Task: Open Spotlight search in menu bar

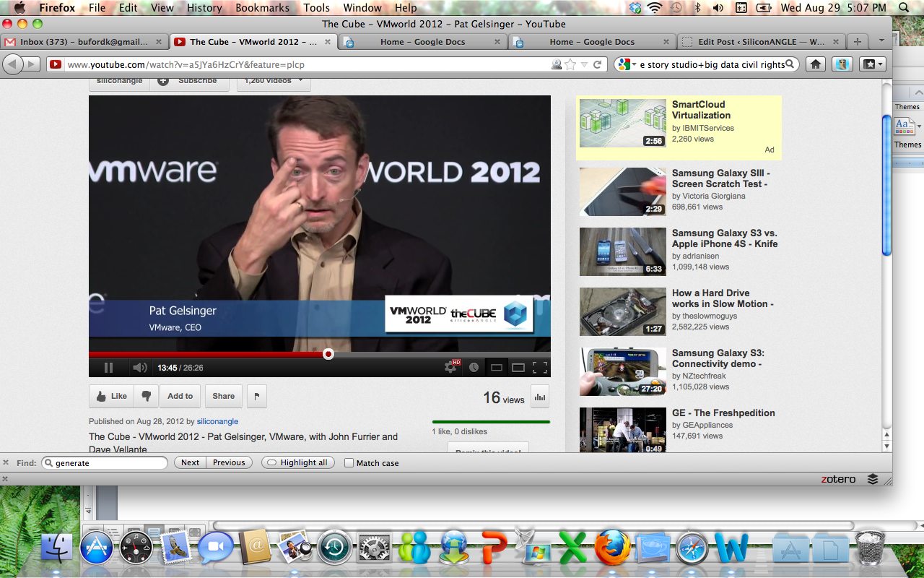Action: pyautogui.click(x=904, y=8)
